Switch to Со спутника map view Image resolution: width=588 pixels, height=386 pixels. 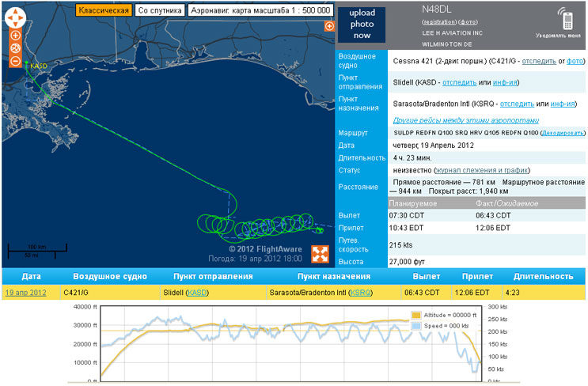(160, 10)
